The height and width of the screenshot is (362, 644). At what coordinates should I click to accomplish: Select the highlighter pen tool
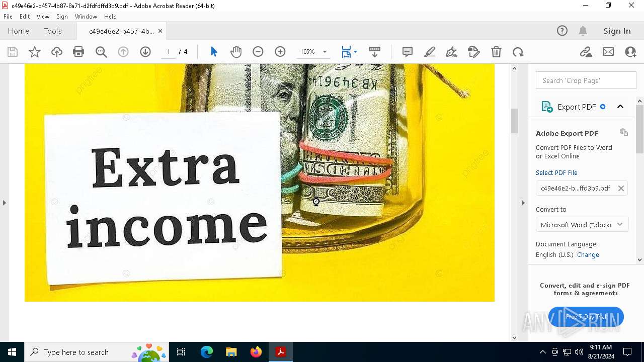430,52
